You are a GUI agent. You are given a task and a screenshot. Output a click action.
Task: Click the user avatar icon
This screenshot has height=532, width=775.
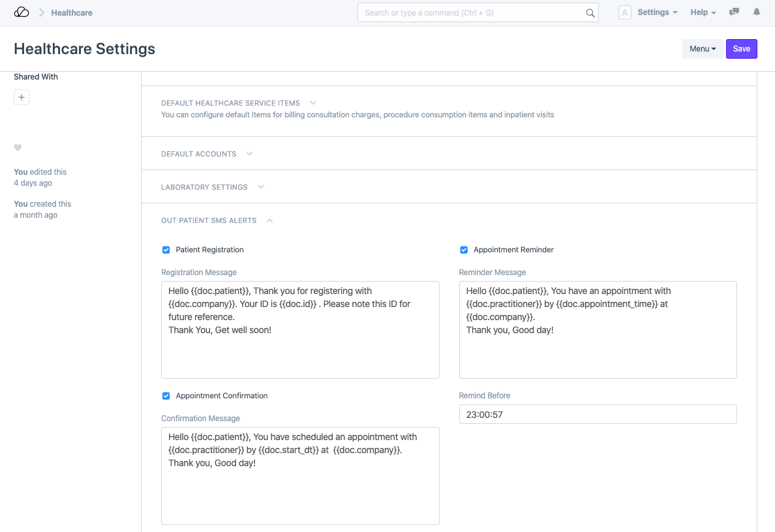(x=624, y=12)
